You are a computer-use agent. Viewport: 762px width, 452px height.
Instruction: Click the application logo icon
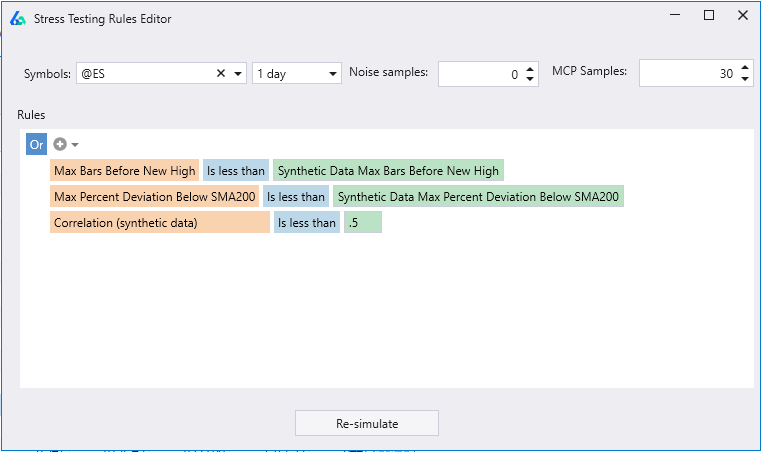[x=18, y=18]
